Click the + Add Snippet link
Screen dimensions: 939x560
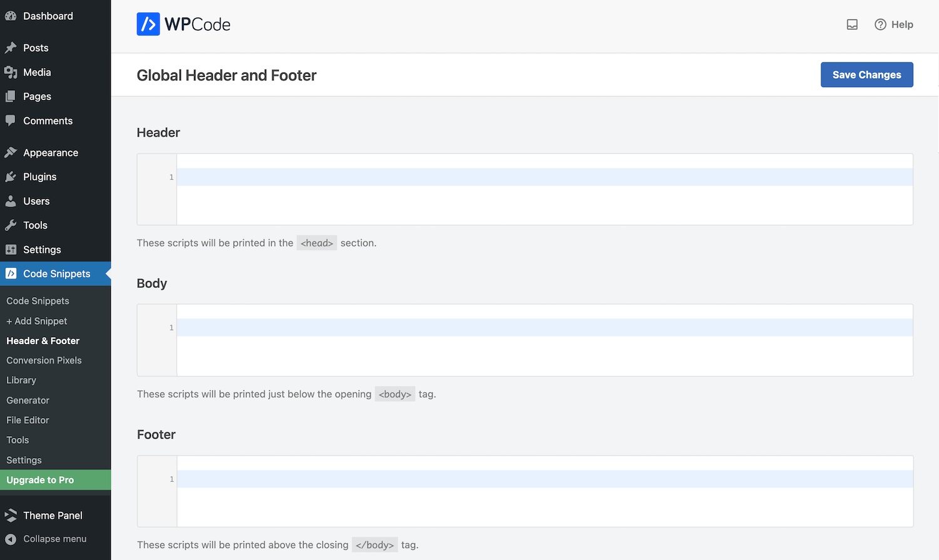(x=37, y=321)
